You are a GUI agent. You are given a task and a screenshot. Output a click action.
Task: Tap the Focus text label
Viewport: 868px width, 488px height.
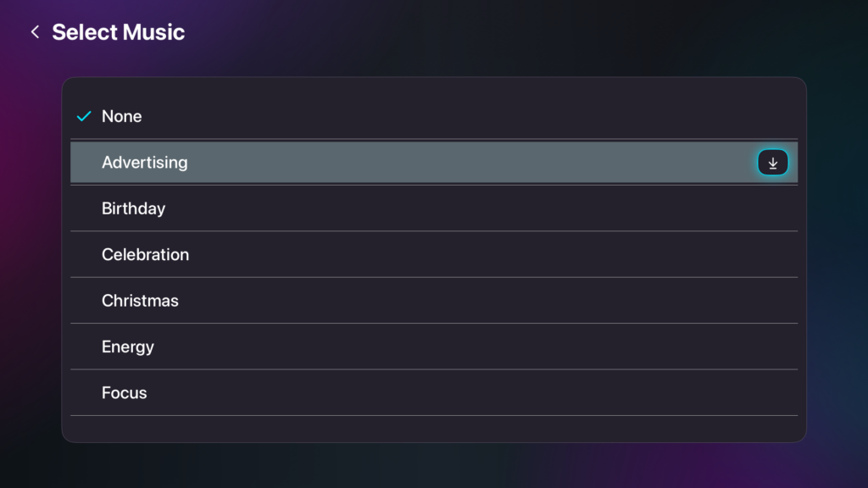(125, 393)
